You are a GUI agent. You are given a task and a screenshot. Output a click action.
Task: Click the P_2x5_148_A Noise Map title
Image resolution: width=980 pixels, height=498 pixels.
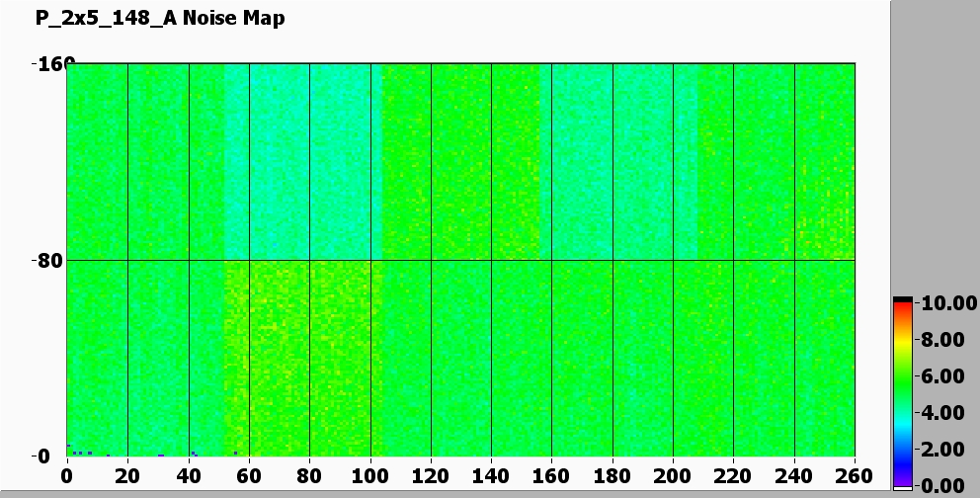click(159, 18)
